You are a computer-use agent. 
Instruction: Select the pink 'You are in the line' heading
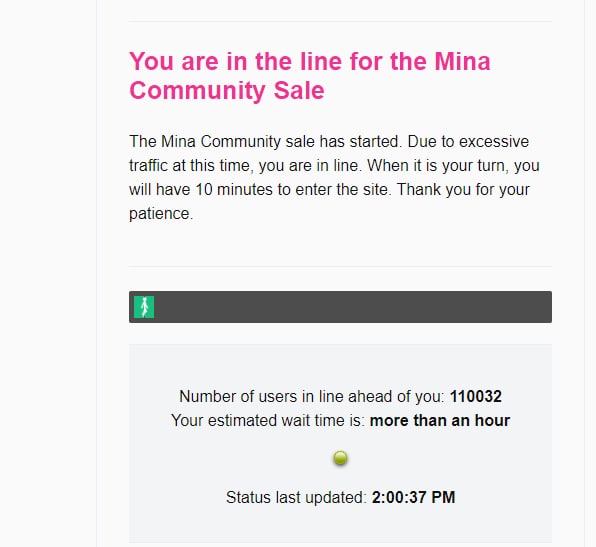310,75
